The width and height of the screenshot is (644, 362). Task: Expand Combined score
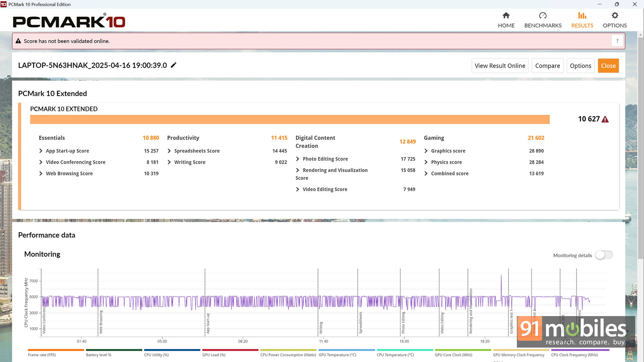point(426,173)
